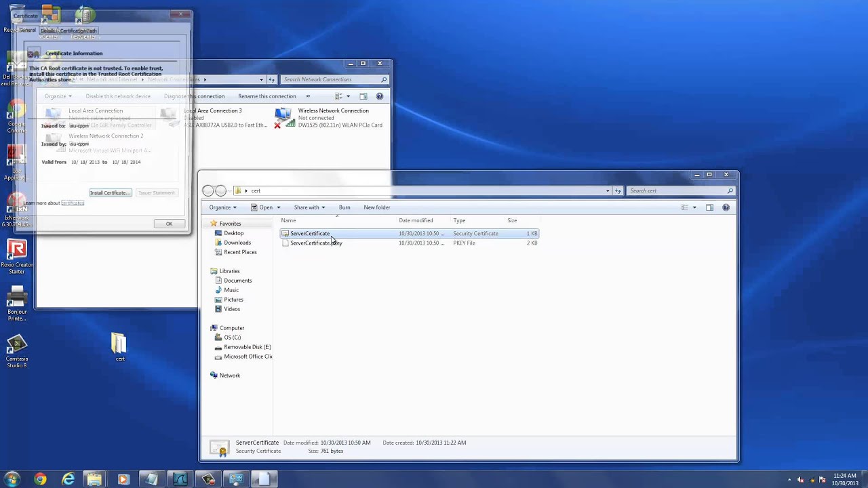Select the Computer node in navigation pane
868x488 pixels.
coord(232,328)
